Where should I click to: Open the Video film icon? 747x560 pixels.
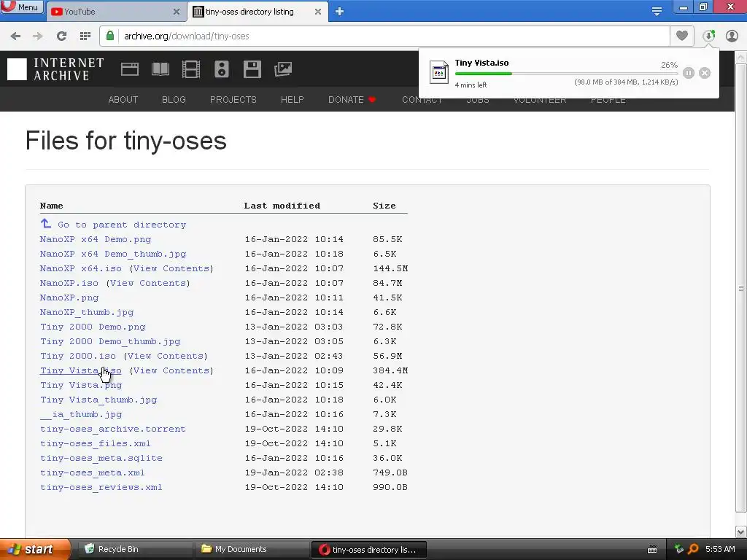[x=190, y=69]
